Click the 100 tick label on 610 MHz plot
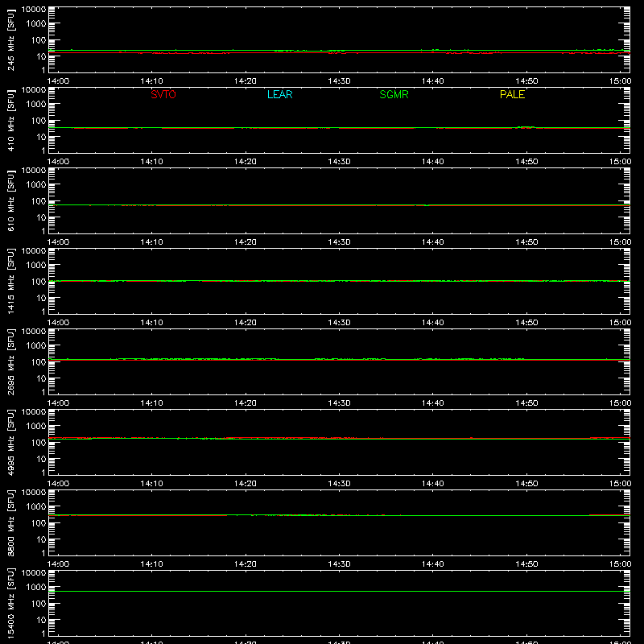This screenshot has height=644, width=644. point(38,200)
